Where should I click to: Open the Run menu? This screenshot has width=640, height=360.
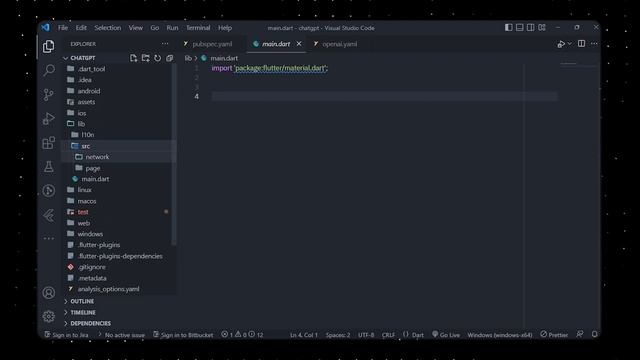(172, 28)
